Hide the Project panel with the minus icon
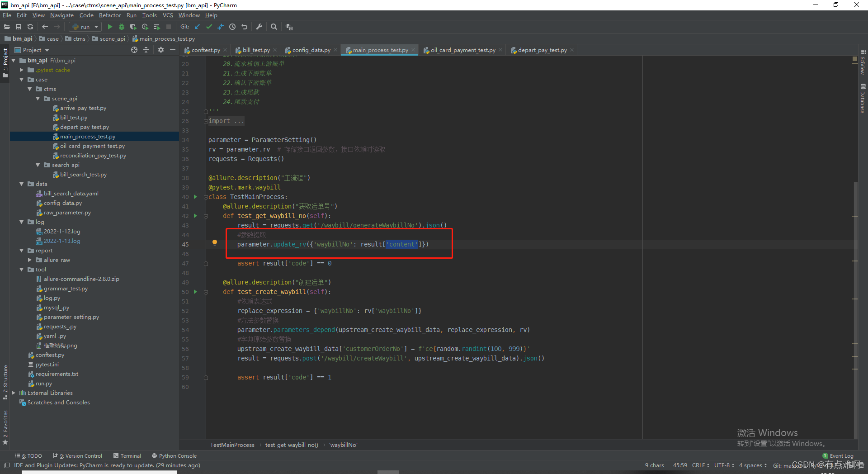The width and height of the screenshot is (868, 474). (173, 50)
